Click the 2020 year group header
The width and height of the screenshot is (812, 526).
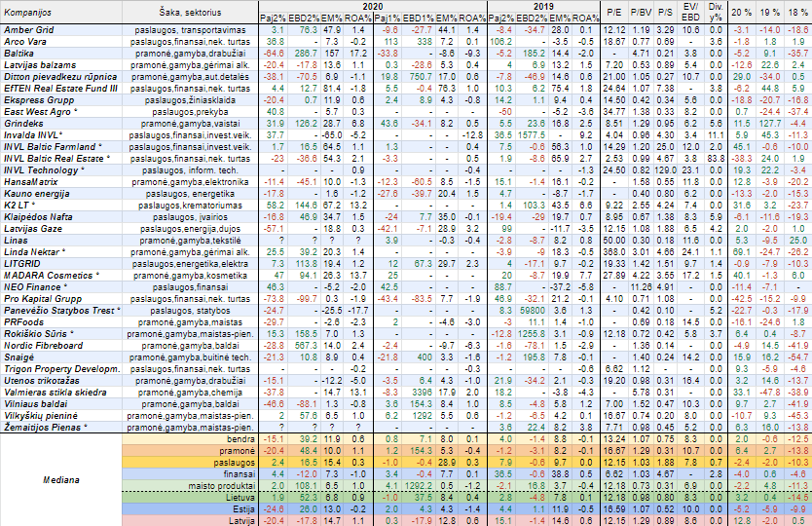coord(373,6)
